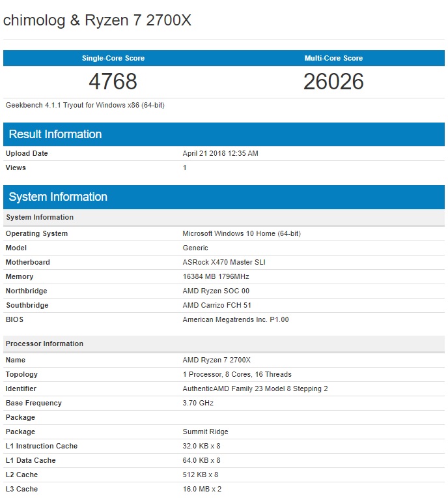The width and height of the screenshot is (448, 498).
Task: Click the Upload Date label
Action: (27, 153)
